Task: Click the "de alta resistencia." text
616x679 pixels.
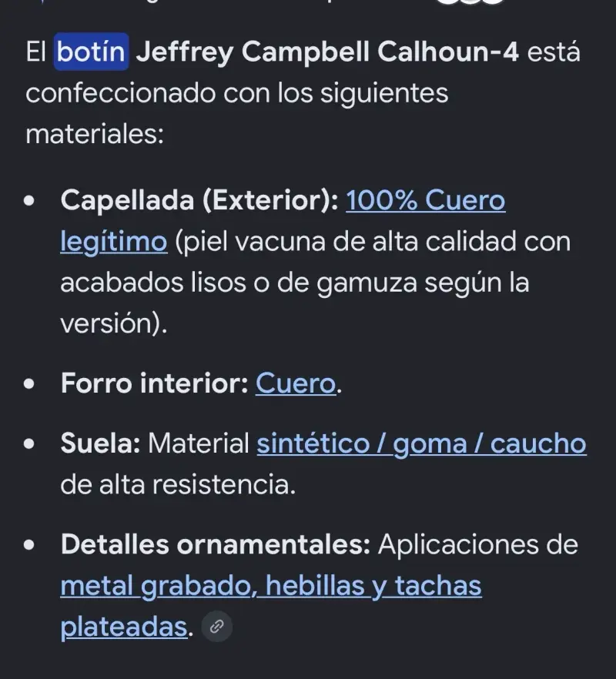Action: [178, 484]
